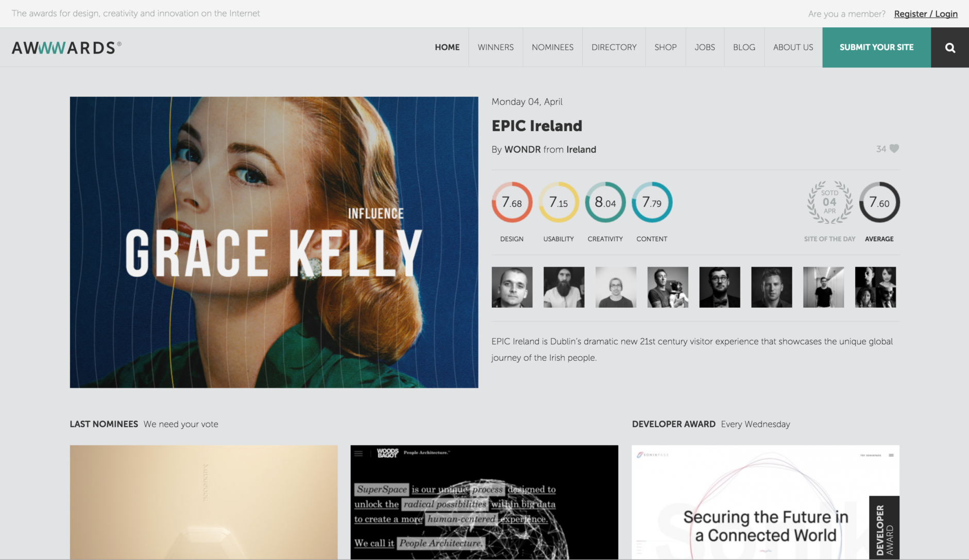Click the CREATIVITY label
This screenshot has height=560, width=969.
(x=605, y=239)
